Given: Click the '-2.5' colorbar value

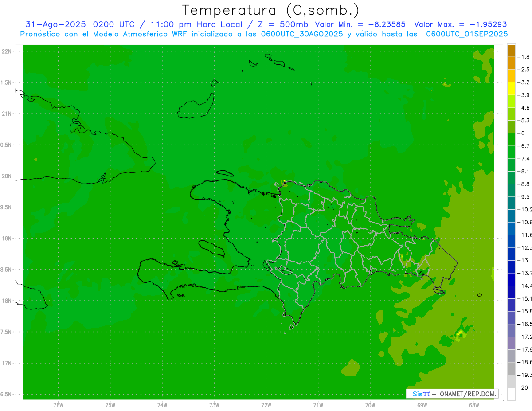Looking at the screenshot, I should [524, 70].
